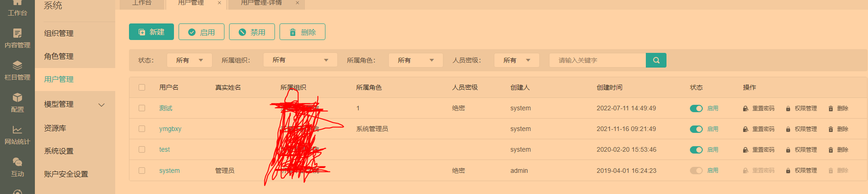Click the search magnifier button

pyautogui.click(x=656, y=60)
